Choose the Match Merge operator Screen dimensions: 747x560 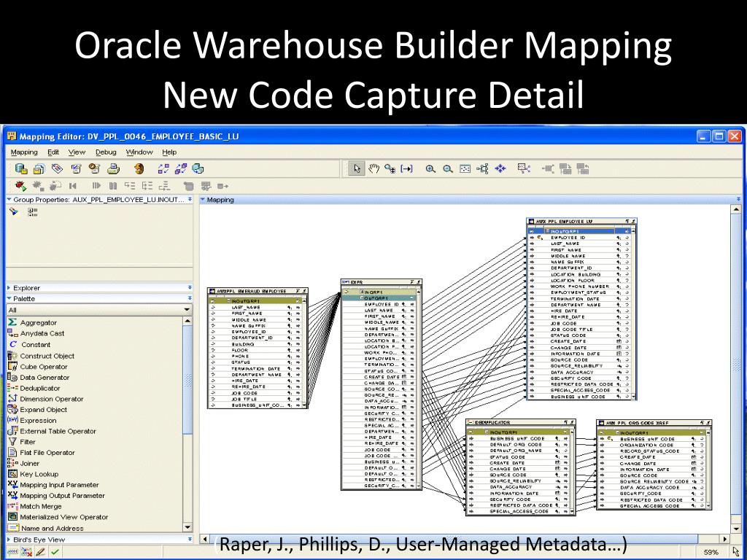[42, 506]
